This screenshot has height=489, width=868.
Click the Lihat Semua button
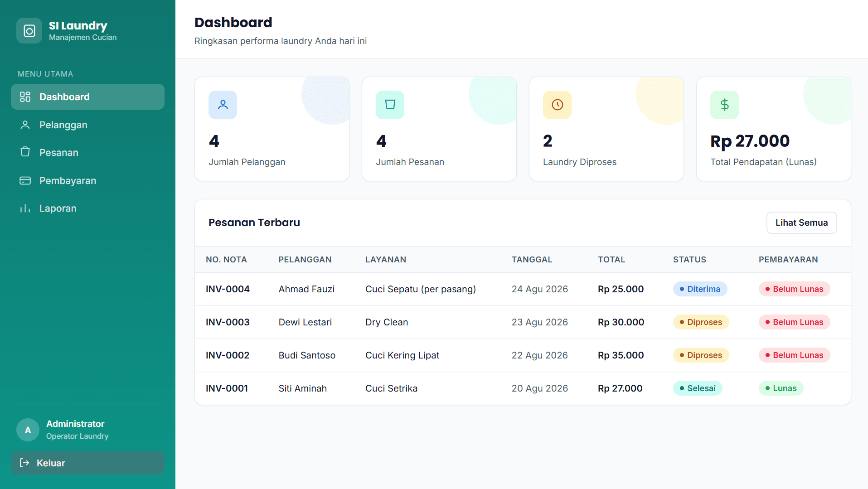(x=801, y=223)
